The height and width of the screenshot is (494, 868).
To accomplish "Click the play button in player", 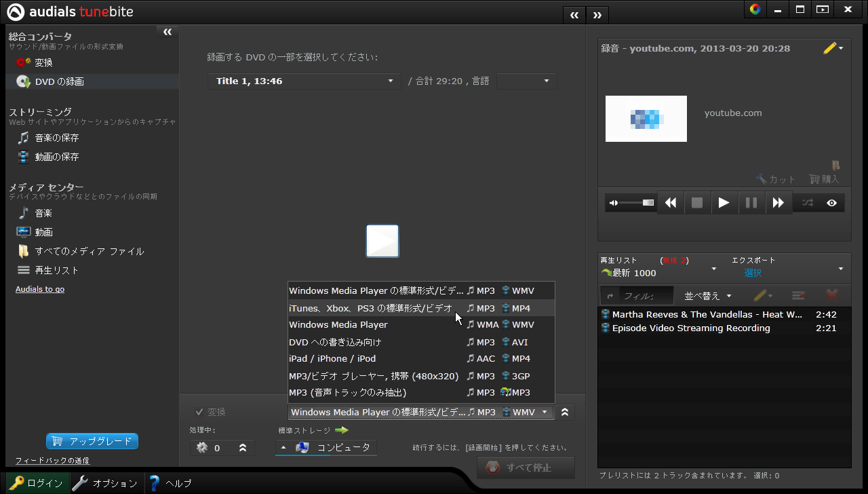I will (724, 203).
